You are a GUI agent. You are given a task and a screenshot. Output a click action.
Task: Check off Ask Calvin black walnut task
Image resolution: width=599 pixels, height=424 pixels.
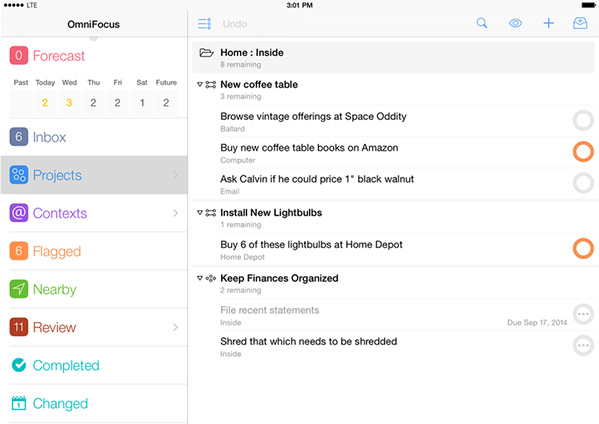click(x=583, y=183)
